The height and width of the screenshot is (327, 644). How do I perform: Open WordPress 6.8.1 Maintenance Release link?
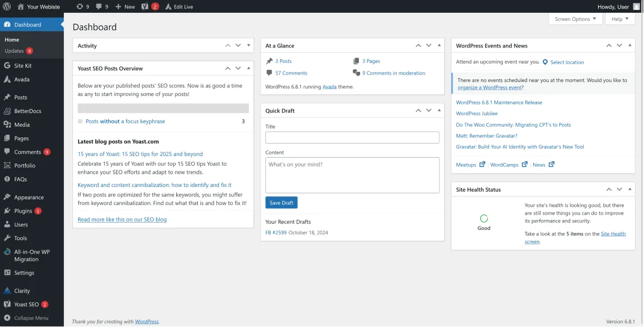pyautogui.click(x=499, y=102)
